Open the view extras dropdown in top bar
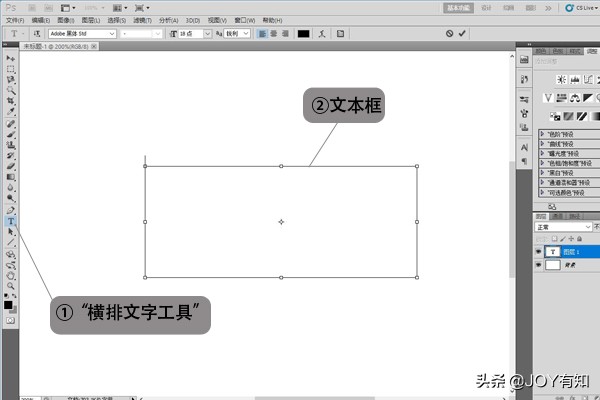 coord(68,8)
